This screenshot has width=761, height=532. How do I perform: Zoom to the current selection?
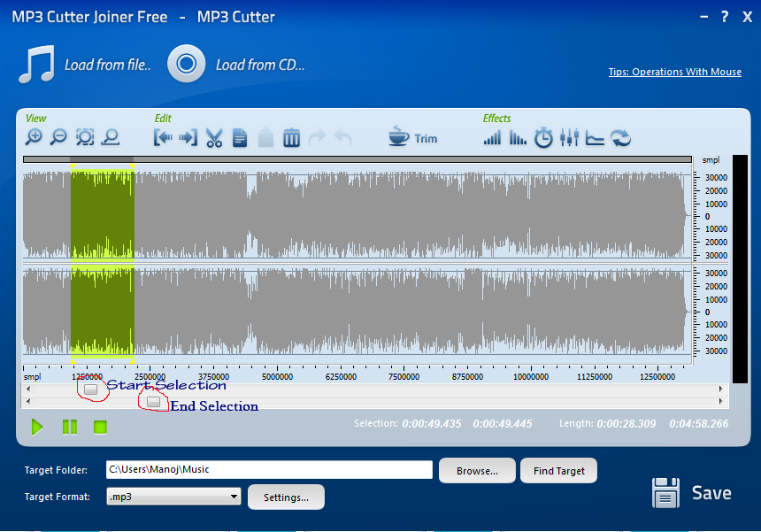84,137
